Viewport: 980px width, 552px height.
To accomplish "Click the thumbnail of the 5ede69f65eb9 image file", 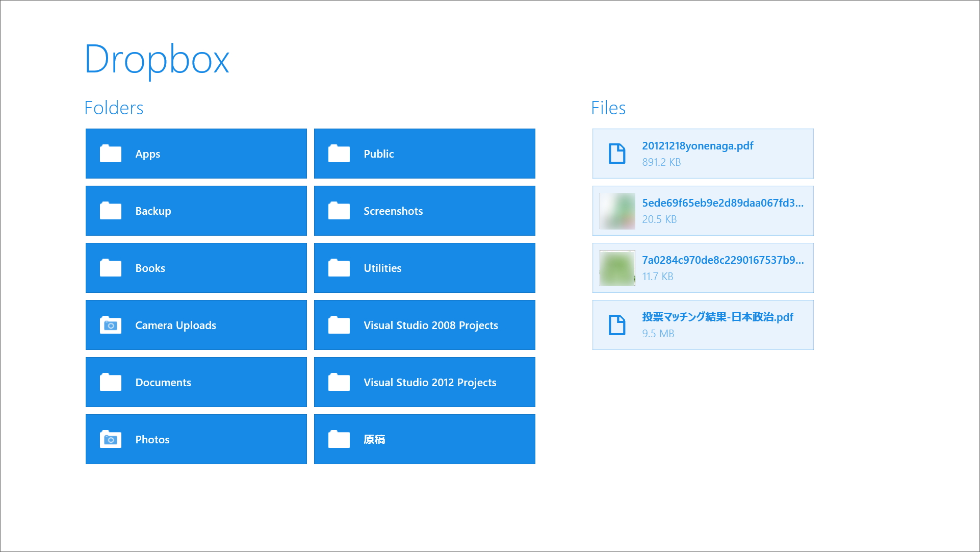I will 616,210.
